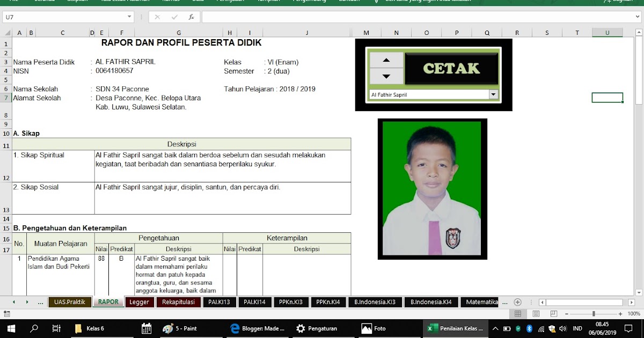
Task: Open the Legger sheet tab
Action: (x=140, y=302)
